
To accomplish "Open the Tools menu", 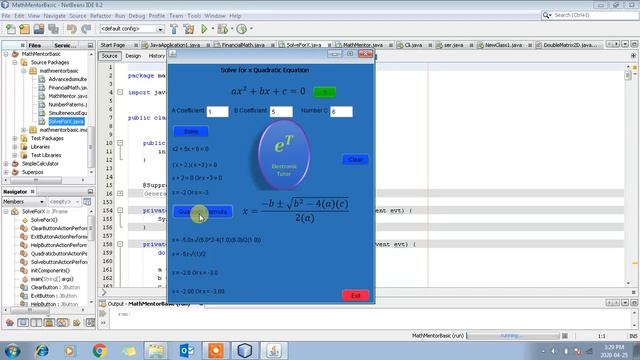I will (x=194, y=16).
